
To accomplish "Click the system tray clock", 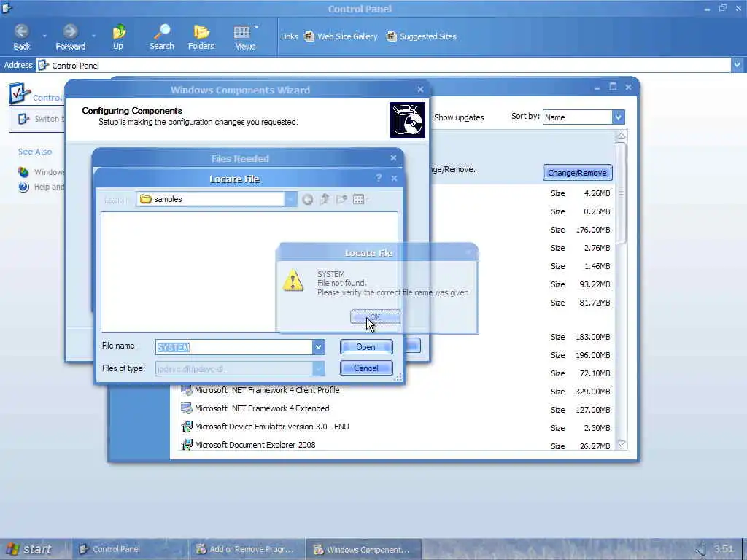I will (723, 548).
